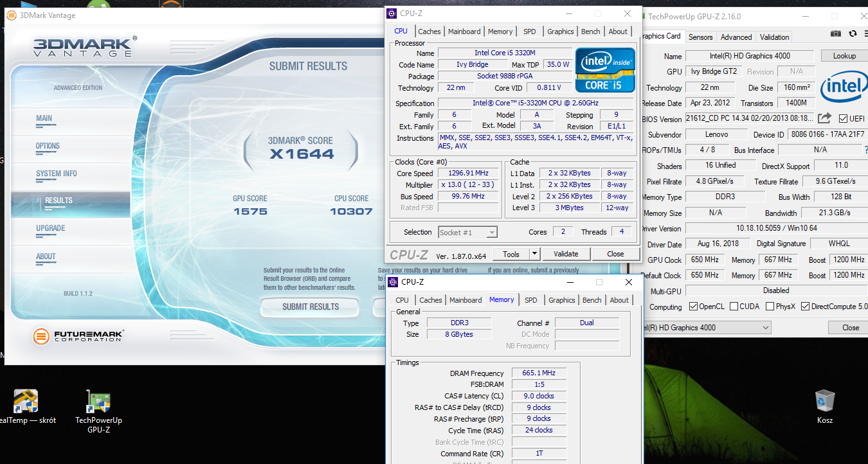The width and height of the screenshot is (868, 464).
Task: Click the GPU-Z Name field Intel(R) HD Graphics 4000
Action: pos(750,56)
